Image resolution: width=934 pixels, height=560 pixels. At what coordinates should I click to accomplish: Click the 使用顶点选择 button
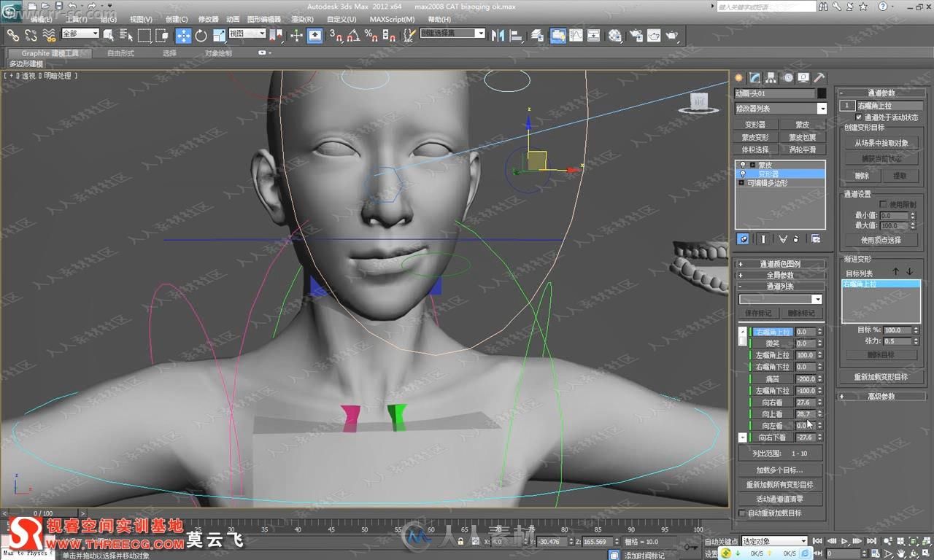(x=881, y=240)
